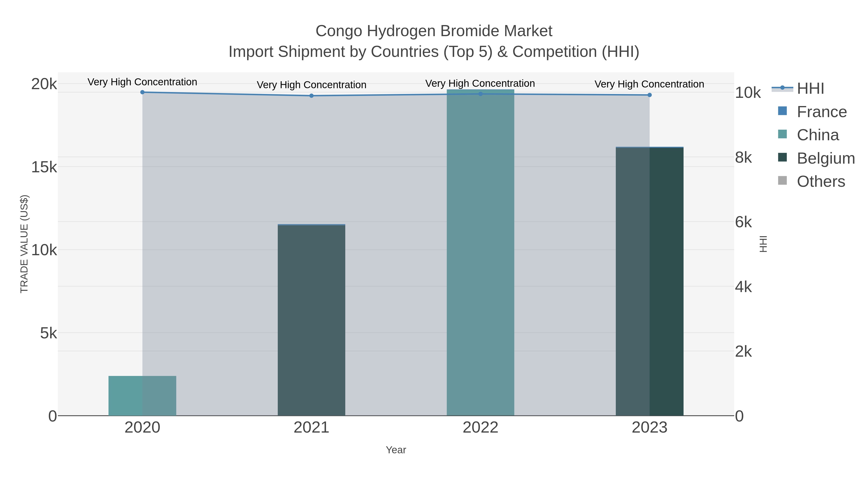Click the 2023 Very High Concentration label
Viewport: 868px width, 488px height.
tap(649, 84)
